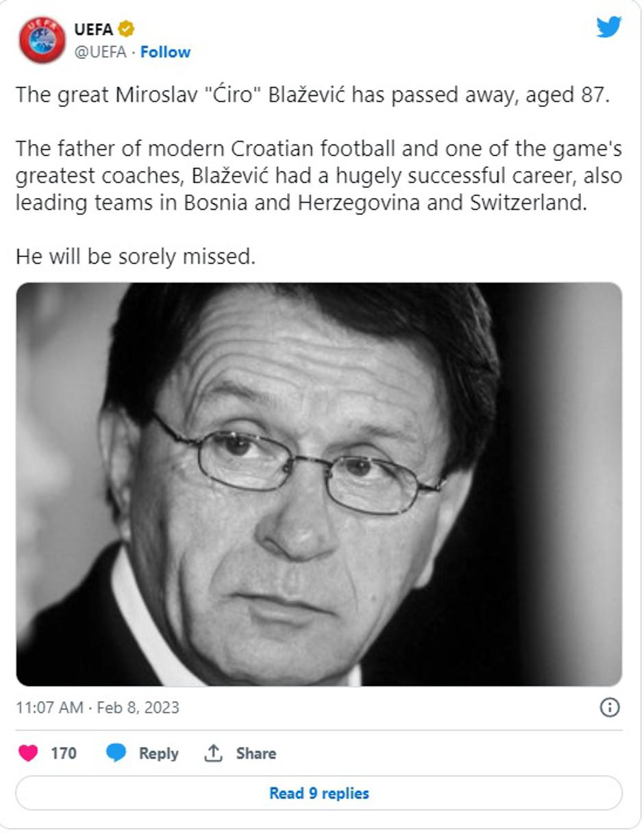Click the 170 likes count
Image resolution: width=644 pixels, height=834 pixels.
click(x=63, y=753)
